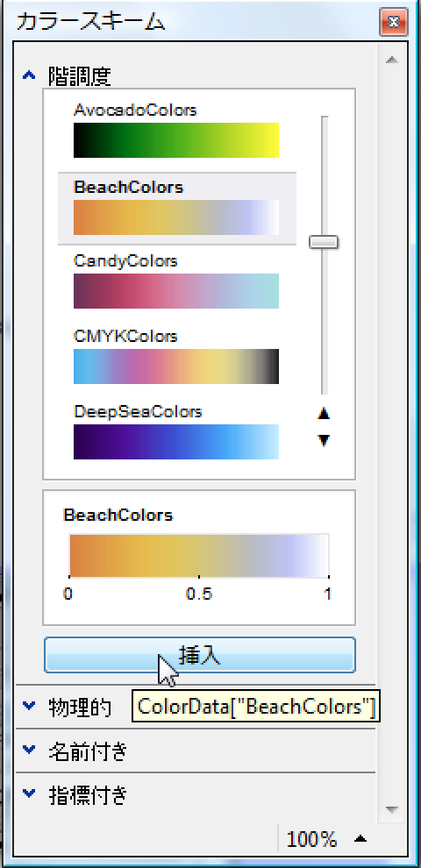Click the 挿入 insert button

pyautogui.click(x=199, y=655)
